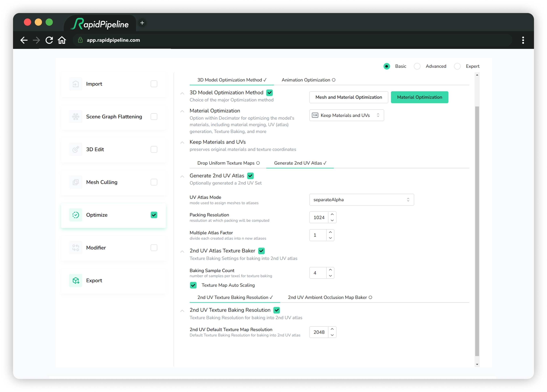Enable the Import step checkbox
547x392 pixels.
point(154,84)
